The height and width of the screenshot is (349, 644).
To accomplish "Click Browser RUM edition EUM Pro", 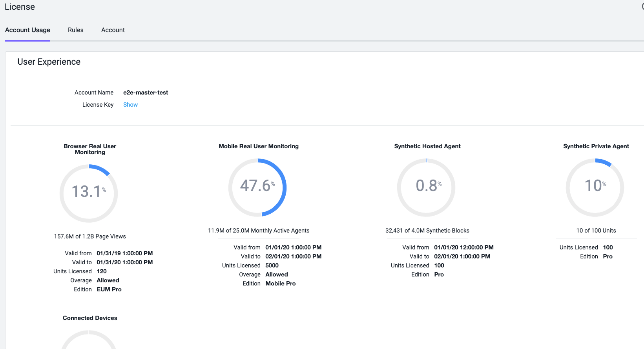I will 109,289.
